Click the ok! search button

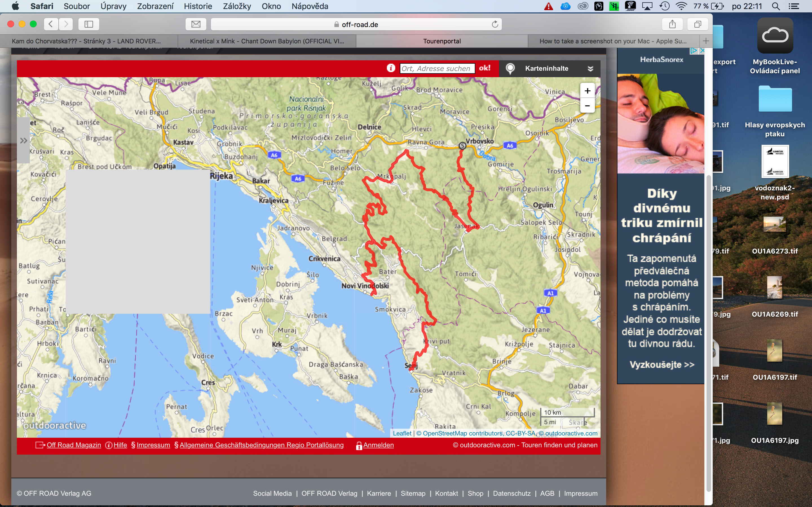point(484,68)
